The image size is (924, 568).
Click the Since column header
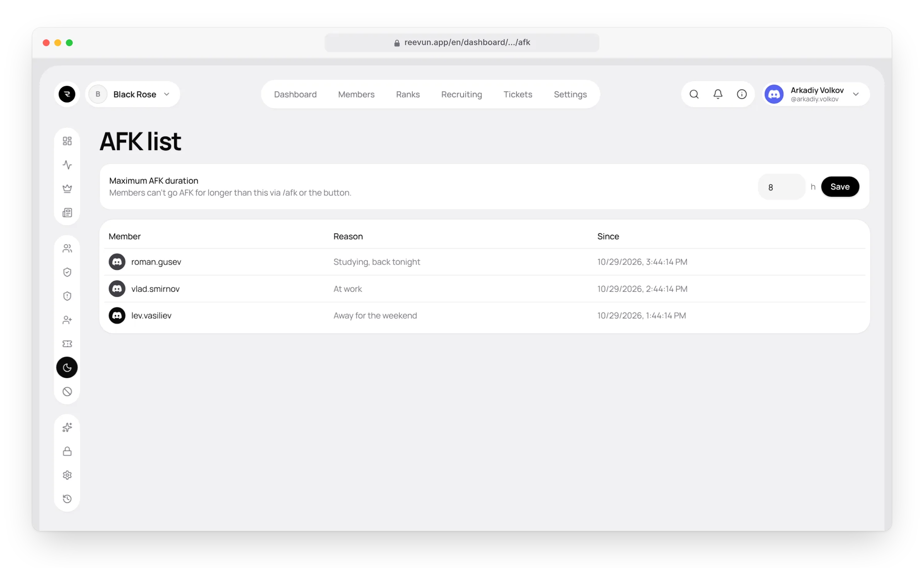tap(608, 236)
